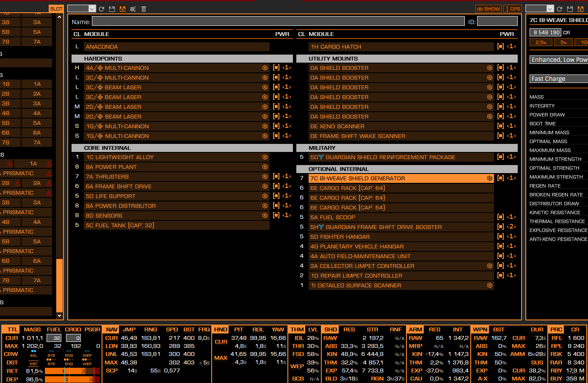Screen dimensions: 588x383
Task: Select the ANACONDA ship row
Action: tap(177, 47)
